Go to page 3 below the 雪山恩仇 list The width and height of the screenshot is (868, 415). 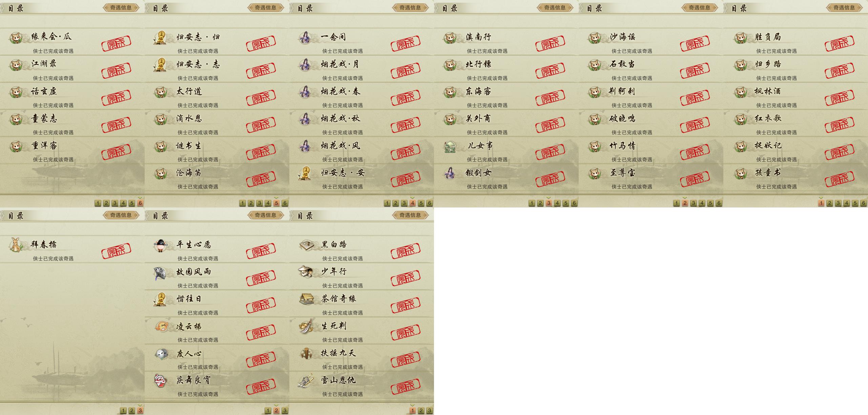pos(429,411)
